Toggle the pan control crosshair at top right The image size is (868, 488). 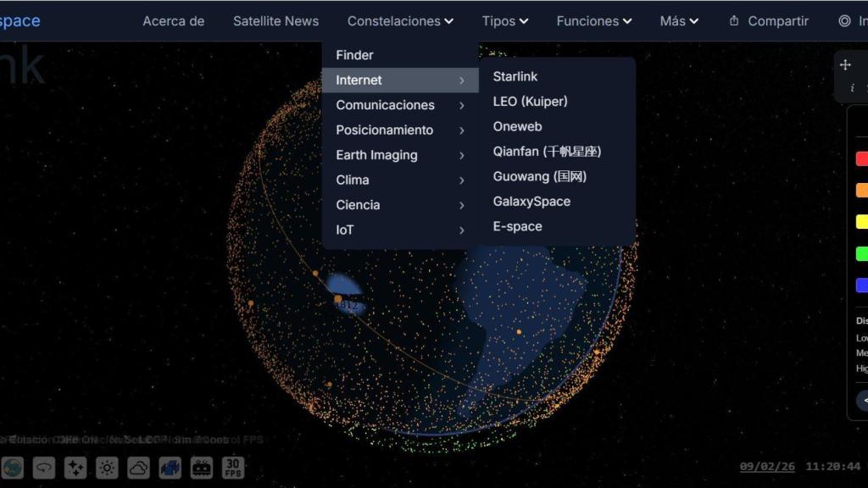(843, 64)
